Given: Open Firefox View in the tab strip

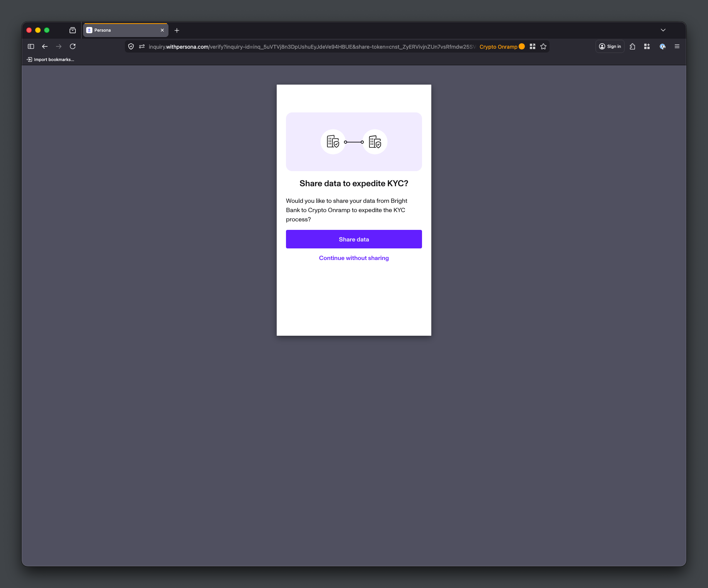Looking at the screenshot, I should pyautogui.click(x=72, y=30).
